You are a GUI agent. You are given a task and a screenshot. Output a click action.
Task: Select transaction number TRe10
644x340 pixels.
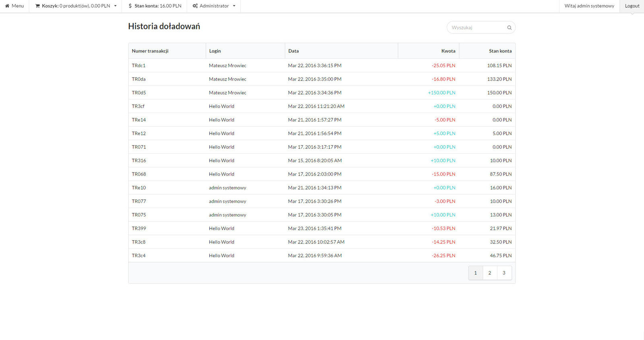coord(139,188)
